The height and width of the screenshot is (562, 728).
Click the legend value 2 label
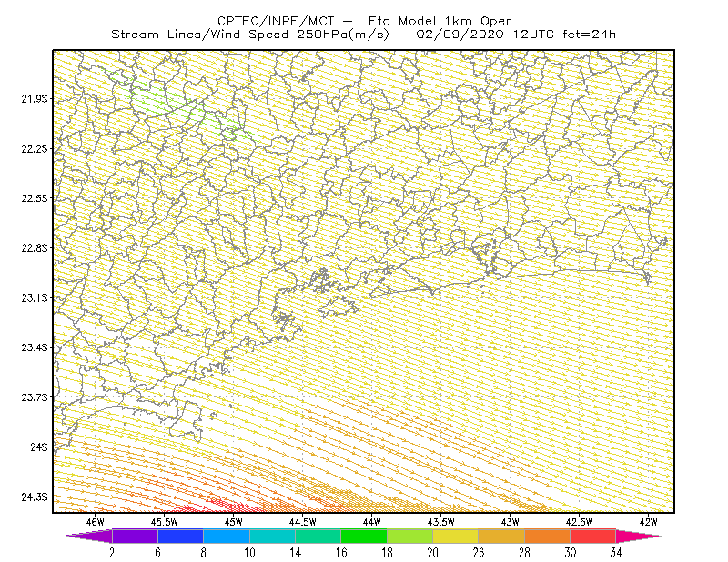coord(112,553)
